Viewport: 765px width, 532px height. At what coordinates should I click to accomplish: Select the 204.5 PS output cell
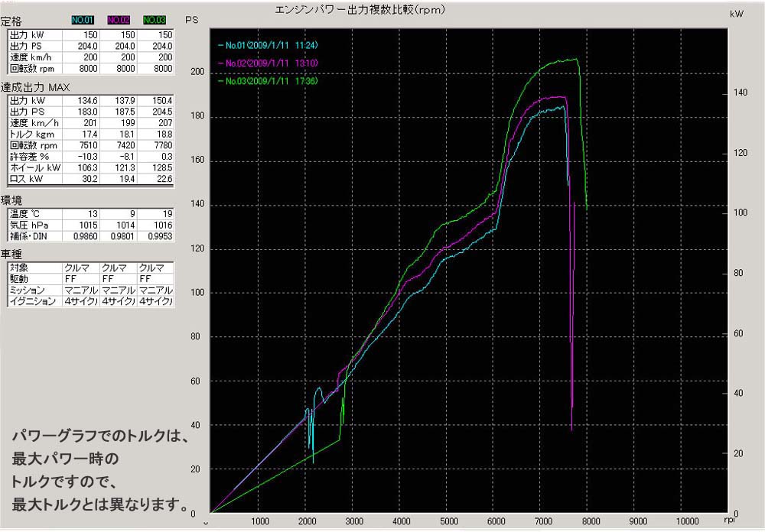[159, 112]
